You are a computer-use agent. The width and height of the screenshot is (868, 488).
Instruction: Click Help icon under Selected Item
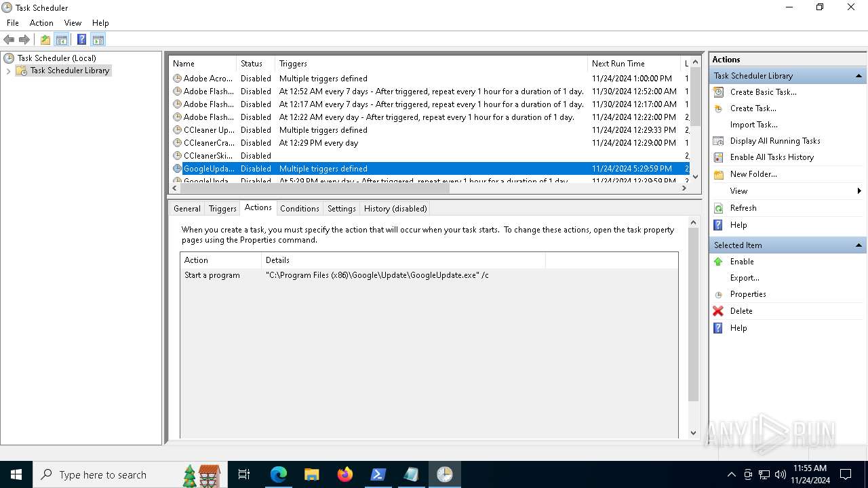tap(718, 328)
